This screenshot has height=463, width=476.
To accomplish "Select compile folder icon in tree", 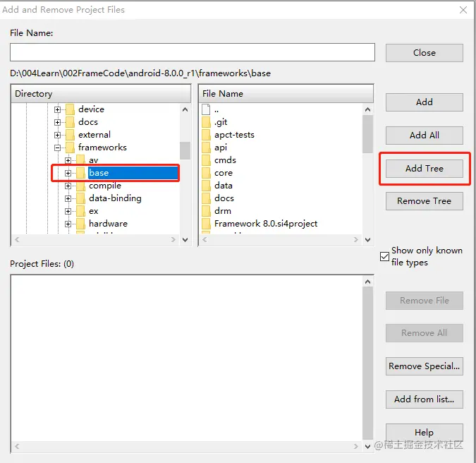I will [x=80, y=186].
